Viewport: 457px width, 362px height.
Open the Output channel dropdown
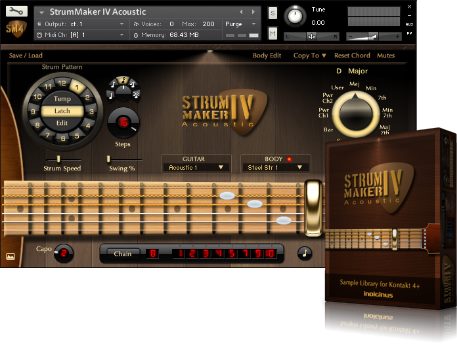(x=81, y=24)
